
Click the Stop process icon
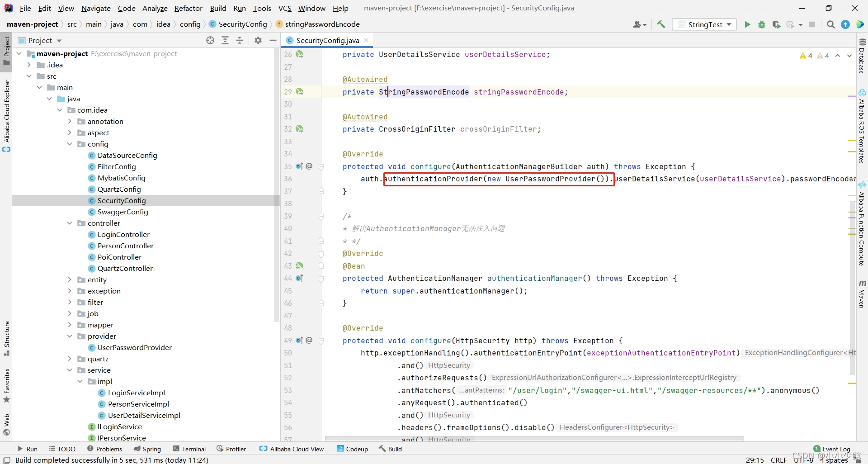(x=812, y=24)
